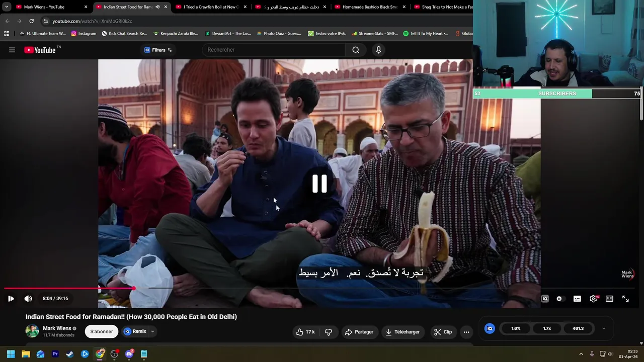Open the player settings gear

pos(594,299)
